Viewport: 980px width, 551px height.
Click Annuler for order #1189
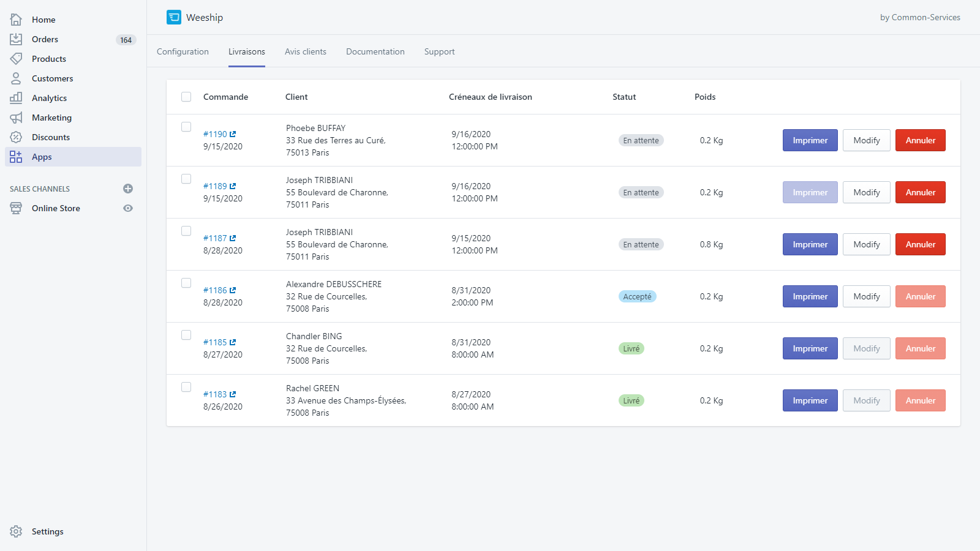point(921,192)
